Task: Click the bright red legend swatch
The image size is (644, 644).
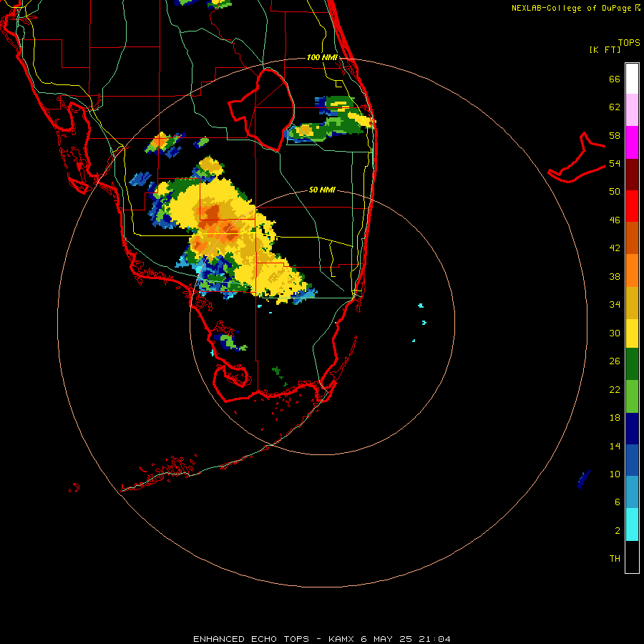Action: click(632, 206)
